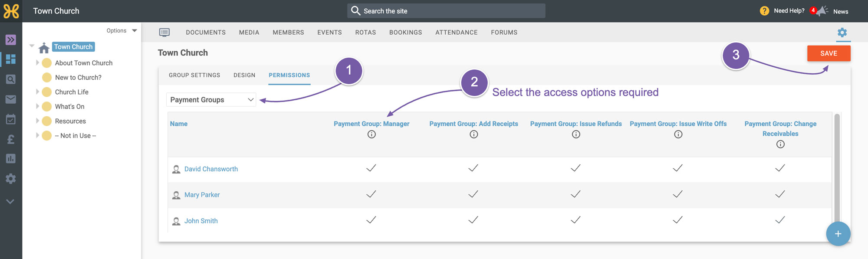Click the orange Save button

pyautogui.click(x=829, y=53)
